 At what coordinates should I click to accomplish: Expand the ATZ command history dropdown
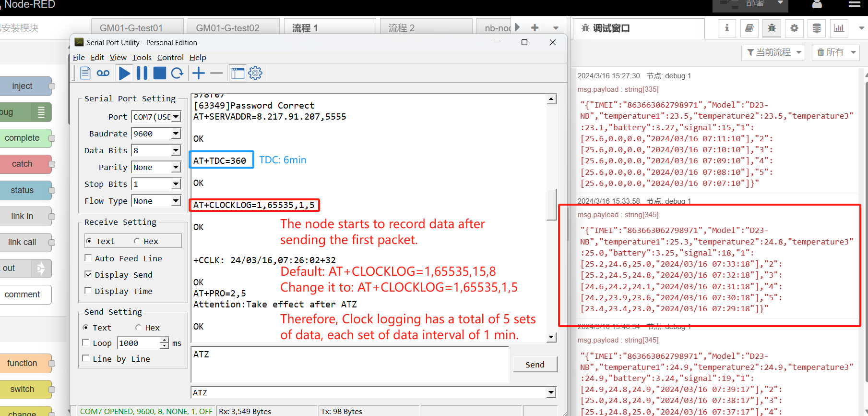tap(551, 393)
